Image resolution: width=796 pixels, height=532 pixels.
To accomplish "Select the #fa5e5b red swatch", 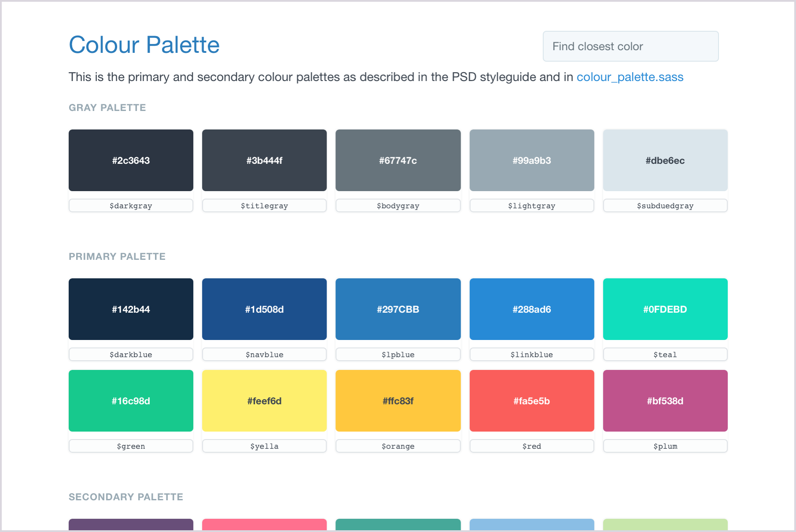I will tap(532, 401).
